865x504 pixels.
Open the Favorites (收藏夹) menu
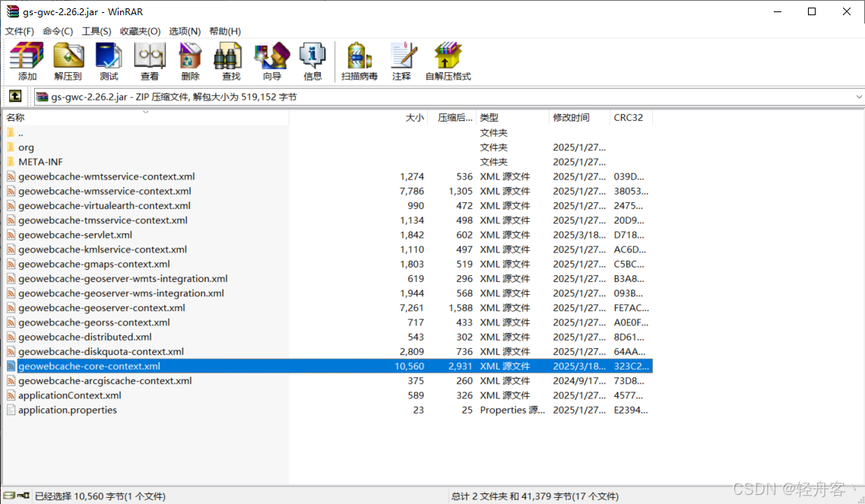coord(140,31)
